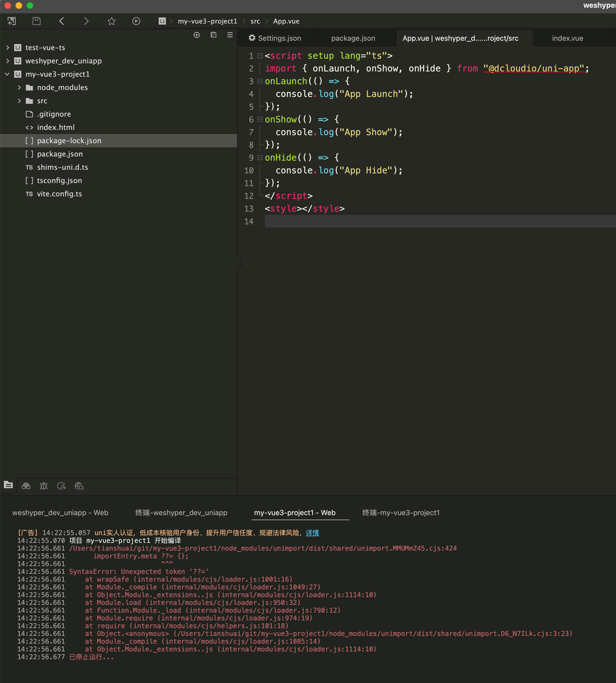Image resolution: width=616 pixels, height=683 pixels.
Task: Click the new file toolbar icon
Action: tap(12, 21)
